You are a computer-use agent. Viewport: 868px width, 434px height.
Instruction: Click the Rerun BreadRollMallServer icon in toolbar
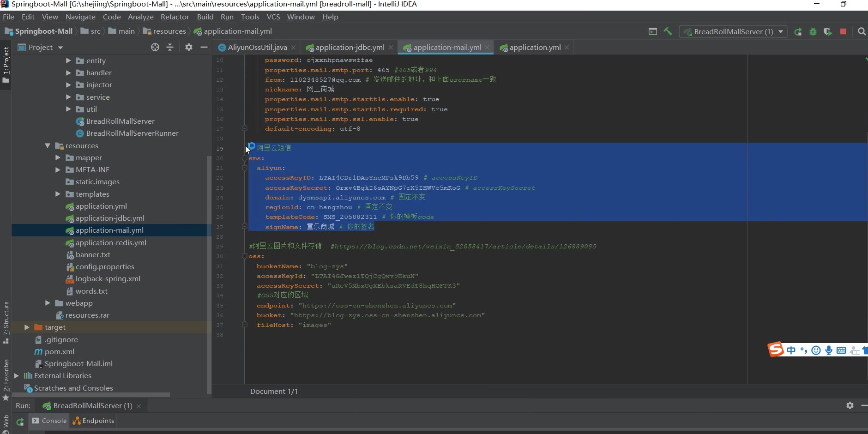798,32
